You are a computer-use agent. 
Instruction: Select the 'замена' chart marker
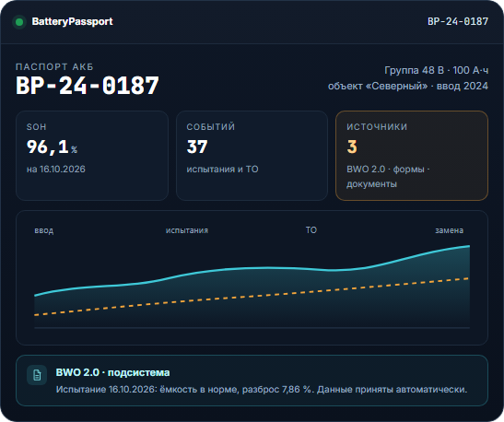click(x=449, y=230)
